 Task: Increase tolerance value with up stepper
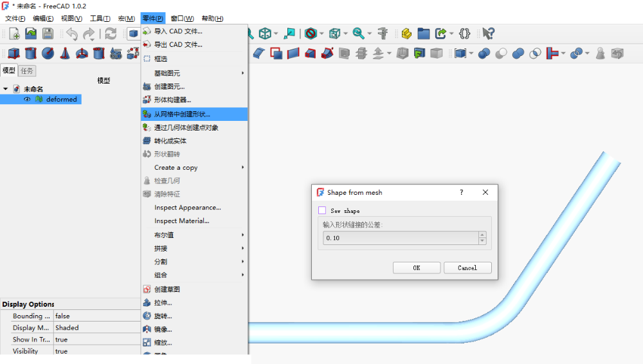(482, 235)
